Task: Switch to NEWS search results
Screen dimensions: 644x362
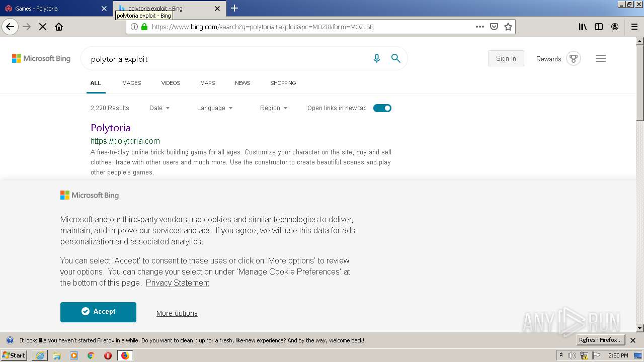Action: (243, 83)
